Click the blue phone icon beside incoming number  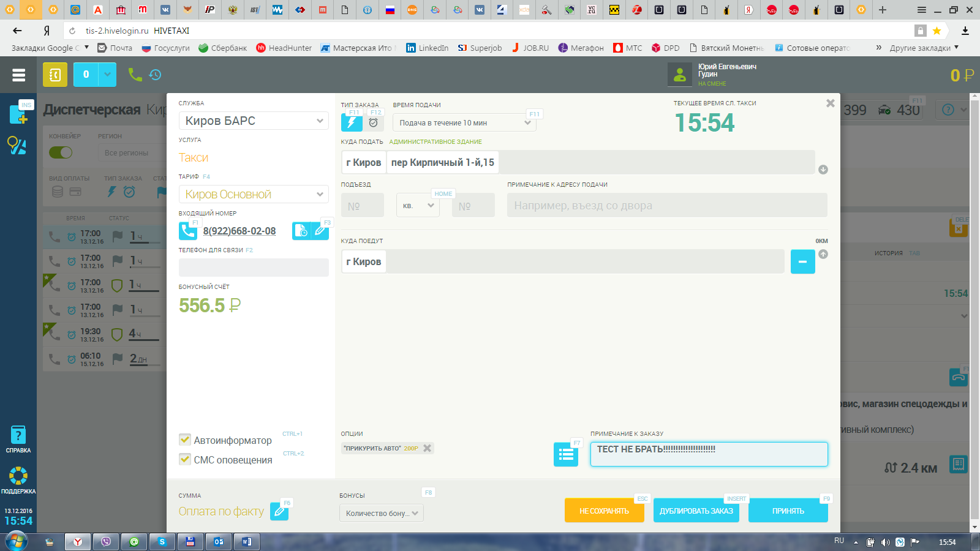coord(187,231)
